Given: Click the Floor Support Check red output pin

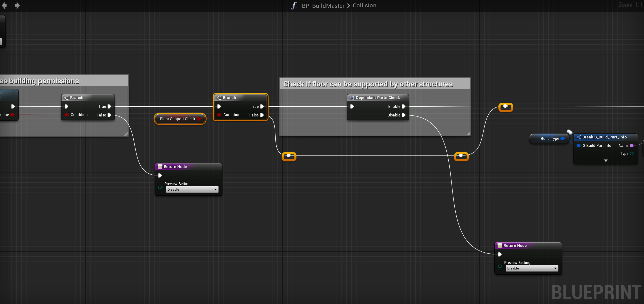Looking at the screenshot, I should (198, 119).
